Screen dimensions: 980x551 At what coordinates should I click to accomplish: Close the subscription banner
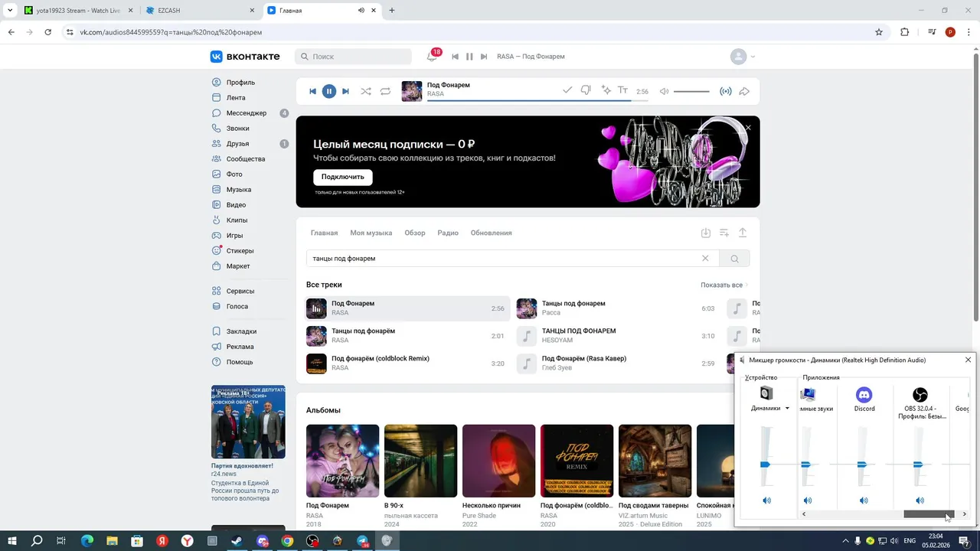(748, 128)
